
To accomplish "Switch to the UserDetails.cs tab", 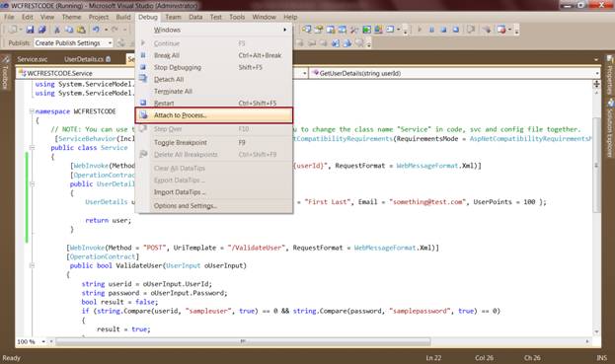I will tap(87, 59).
